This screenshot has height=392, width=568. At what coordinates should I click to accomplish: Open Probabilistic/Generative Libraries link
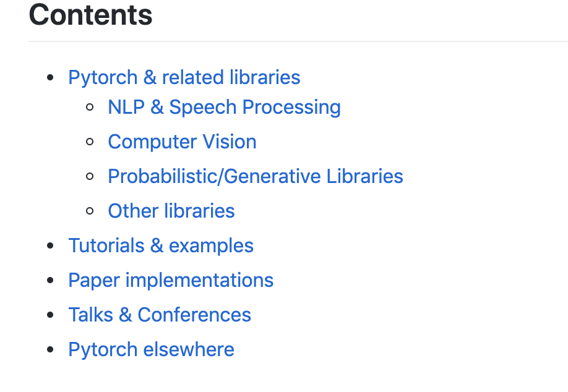click(255, 176)
